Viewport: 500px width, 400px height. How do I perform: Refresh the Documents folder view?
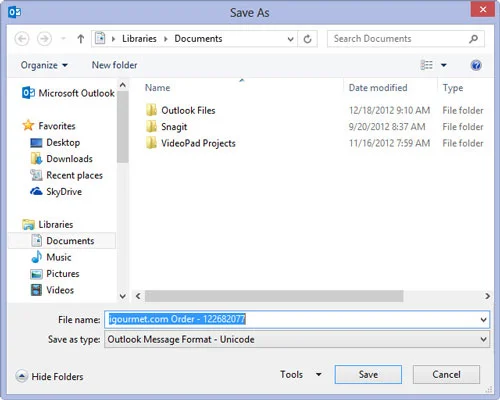point(307,39)
